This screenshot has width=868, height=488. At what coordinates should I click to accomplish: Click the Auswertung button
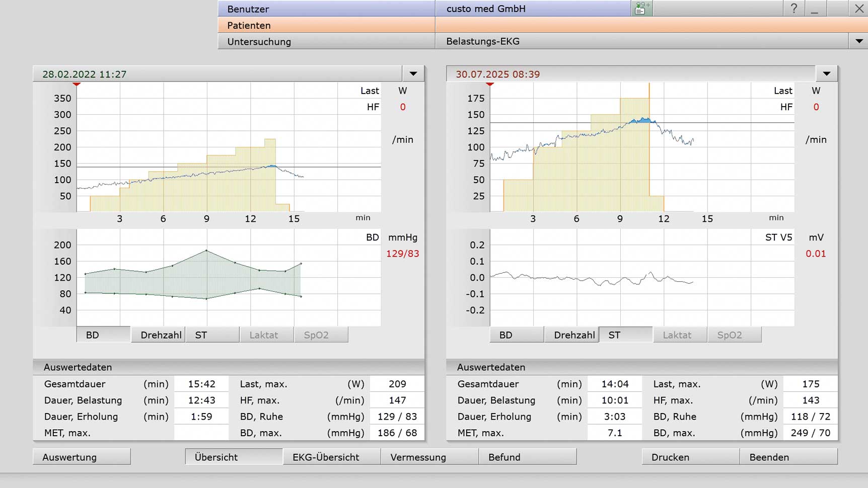tap(82, 457)
